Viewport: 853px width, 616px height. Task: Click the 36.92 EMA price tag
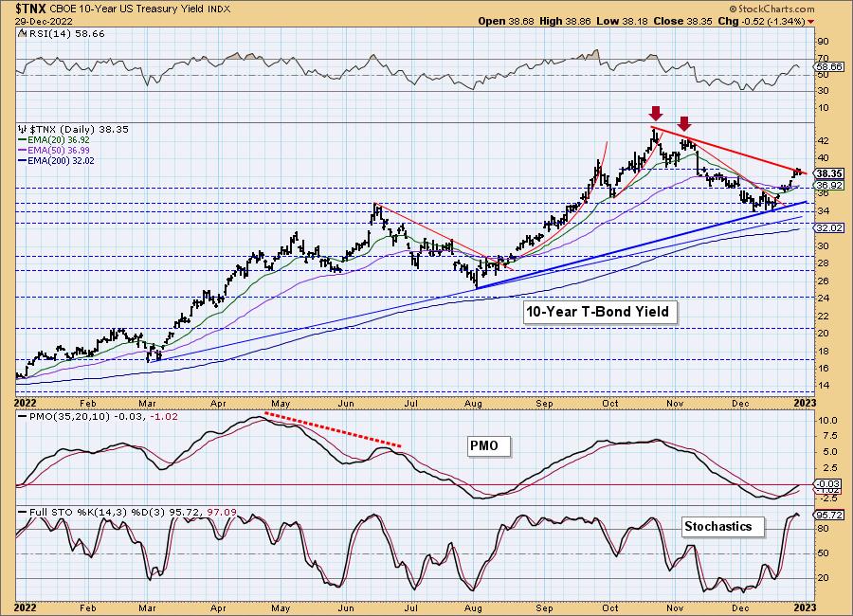[829, 185]
